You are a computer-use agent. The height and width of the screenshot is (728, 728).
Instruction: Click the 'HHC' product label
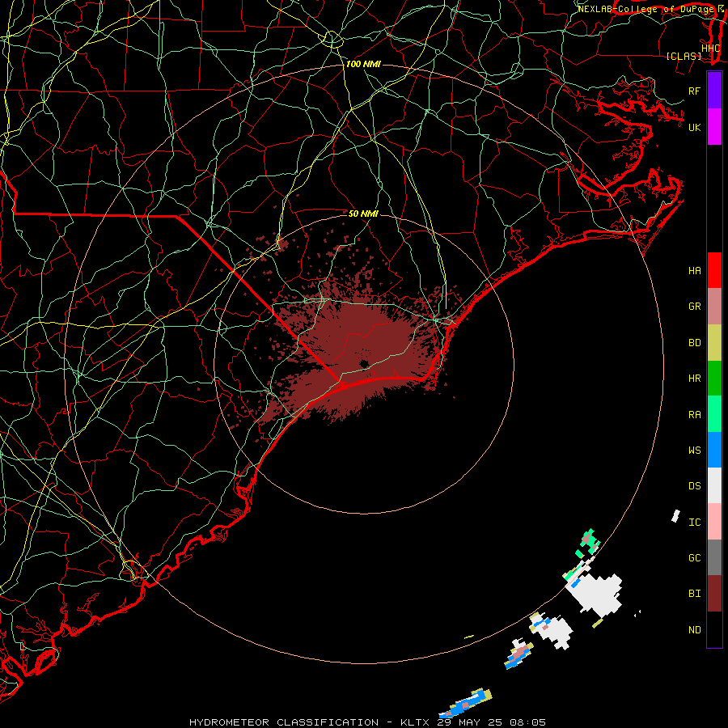tap(711, 49)
